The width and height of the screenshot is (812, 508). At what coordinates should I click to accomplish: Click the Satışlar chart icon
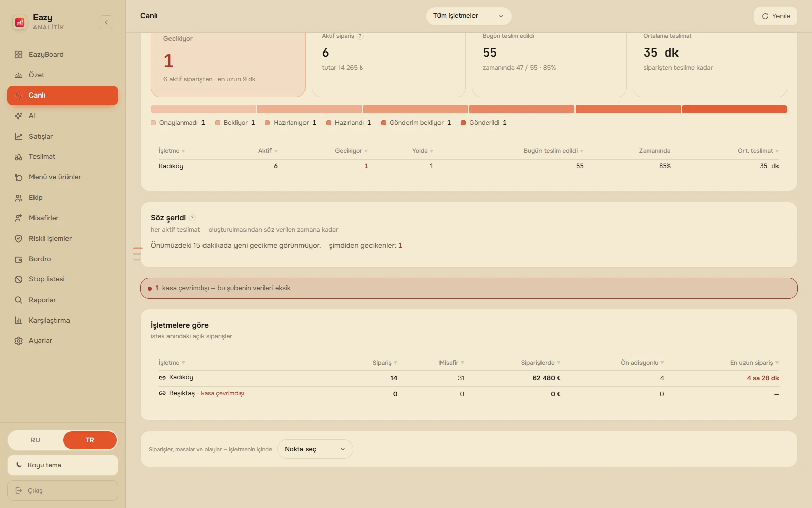coord(18,136)
